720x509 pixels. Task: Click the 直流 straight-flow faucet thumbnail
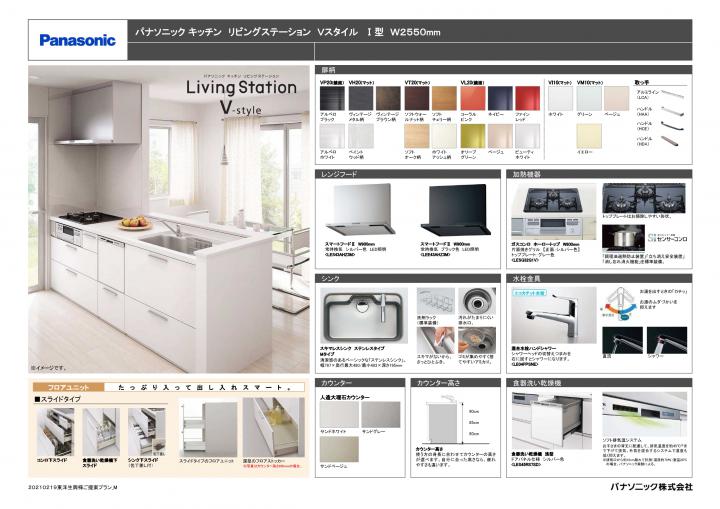point(622,340)
